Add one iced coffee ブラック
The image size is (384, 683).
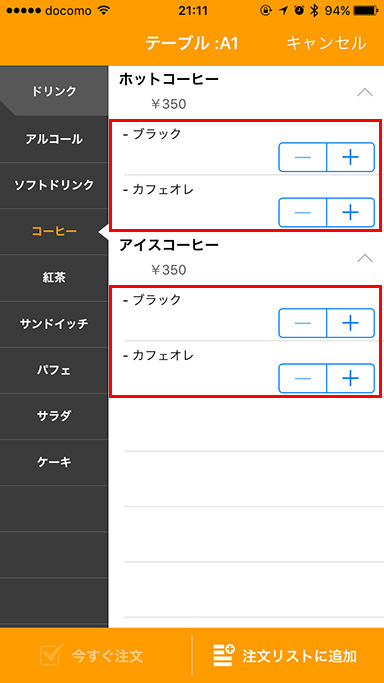pos(350,323)
